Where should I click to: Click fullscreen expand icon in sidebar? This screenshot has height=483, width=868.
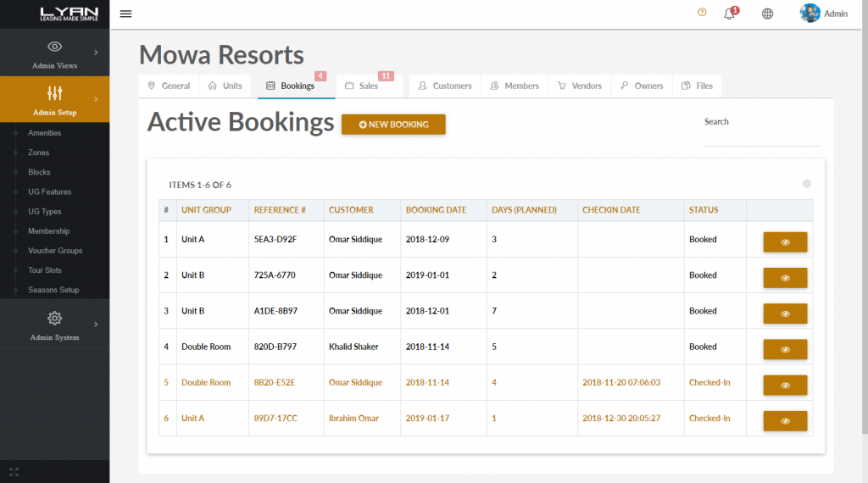(14, 470)
